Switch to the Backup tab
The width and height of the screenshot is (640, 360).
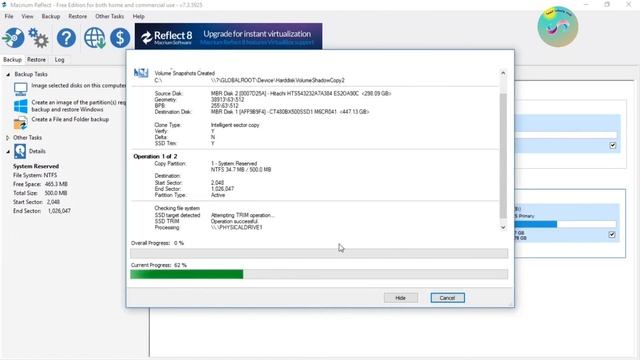[12, 60]
